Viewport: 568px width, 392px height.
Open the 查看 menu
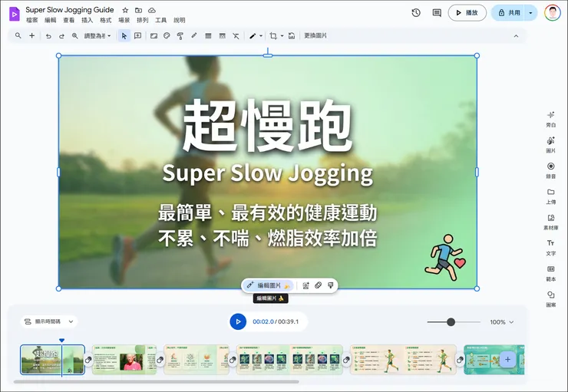tap(69, 20)
